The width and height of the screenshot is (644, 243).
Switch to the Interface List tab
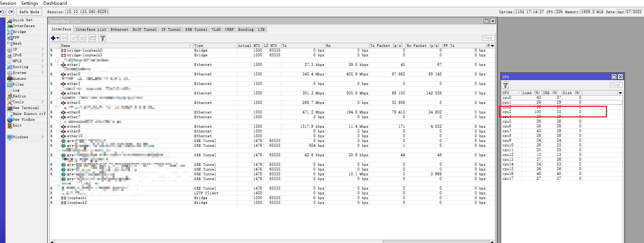point(91,30)
